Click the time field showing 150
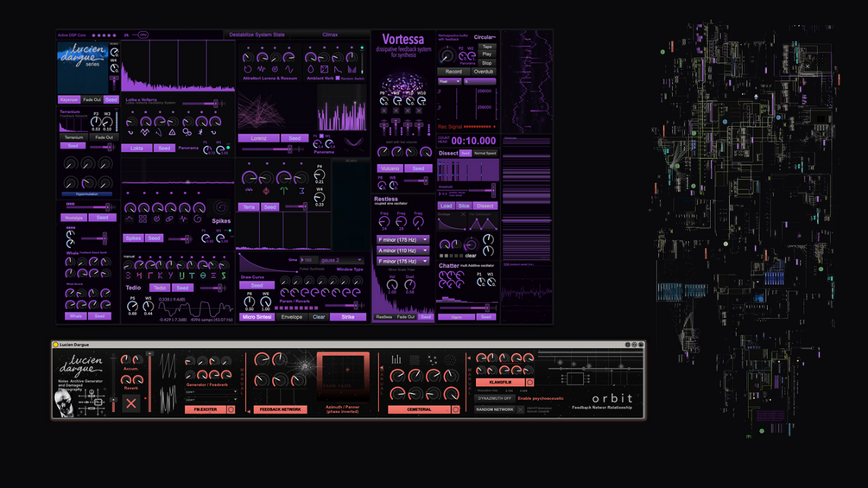 pos(309,260)
